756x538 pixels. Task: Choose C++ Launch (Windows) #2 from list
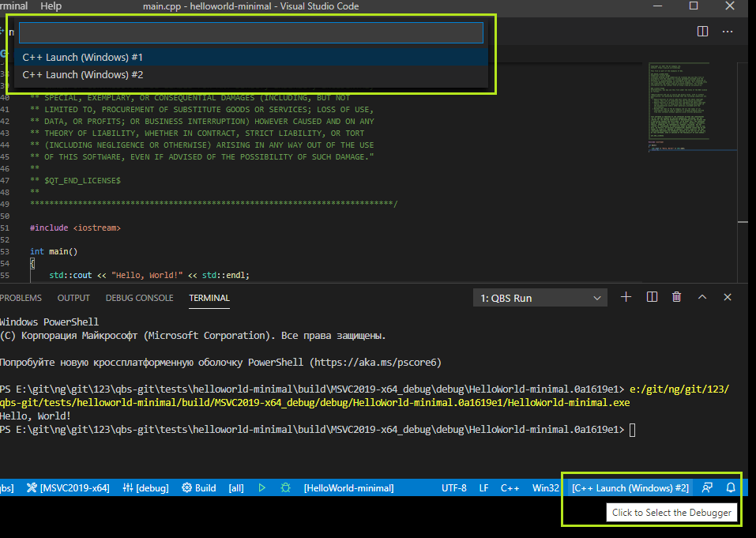tap(83, 75)
